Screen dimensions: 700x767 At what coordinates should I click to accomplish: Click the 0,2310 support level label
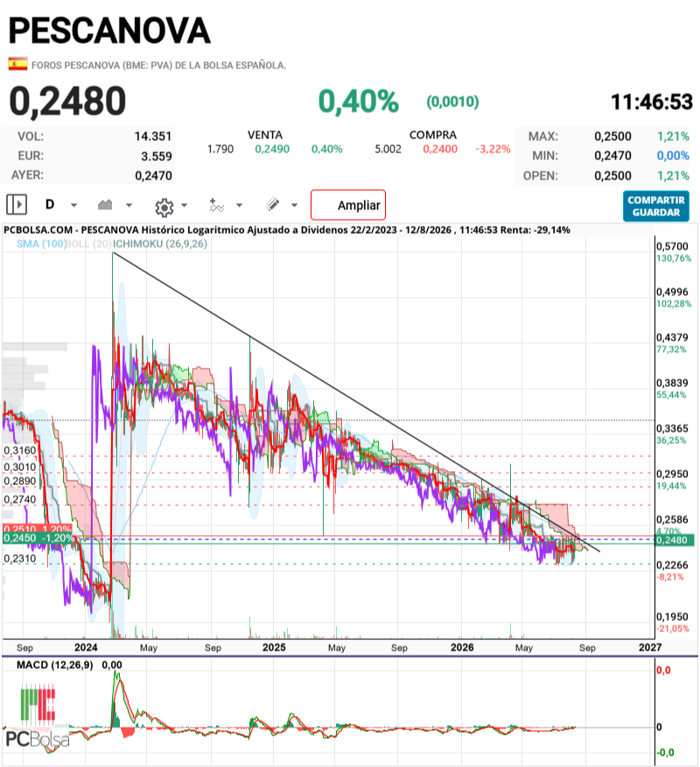click(19, 558)
